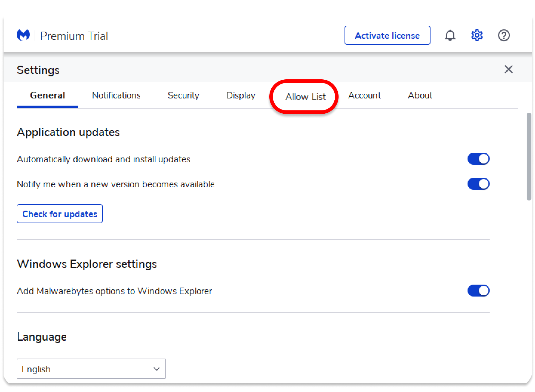The width and height of the screenshot is (535, 392).
Task: Toggle automatic download and install updates
Action: point(478,159)
